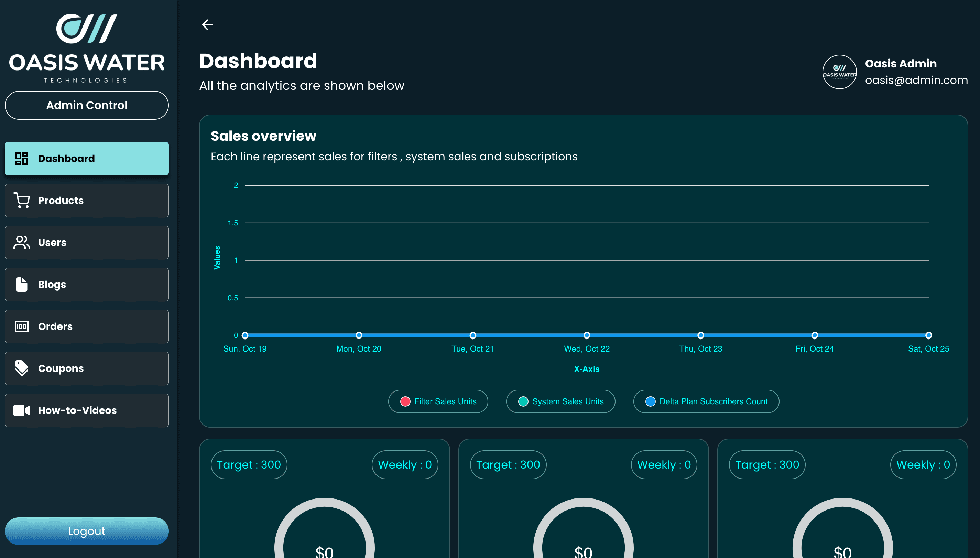Select the Dashboard icon in the sidebar
980x558 pixels.
coord(22,158)
